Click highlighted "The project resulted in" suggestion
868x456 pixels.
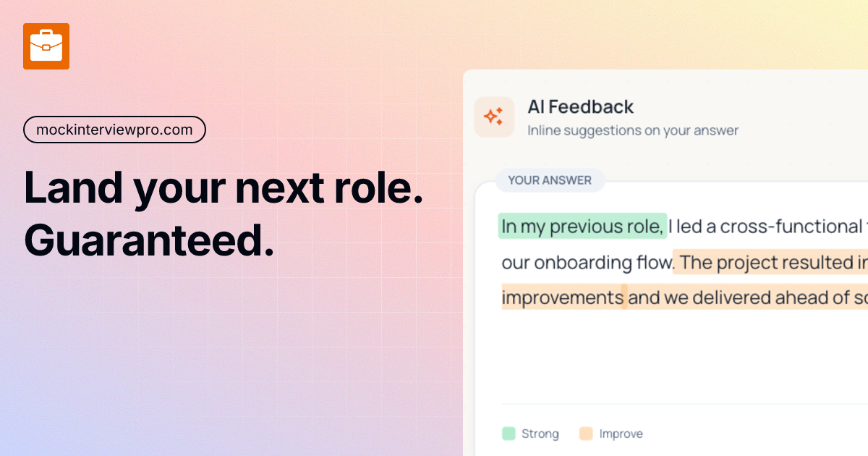point(770,262)
